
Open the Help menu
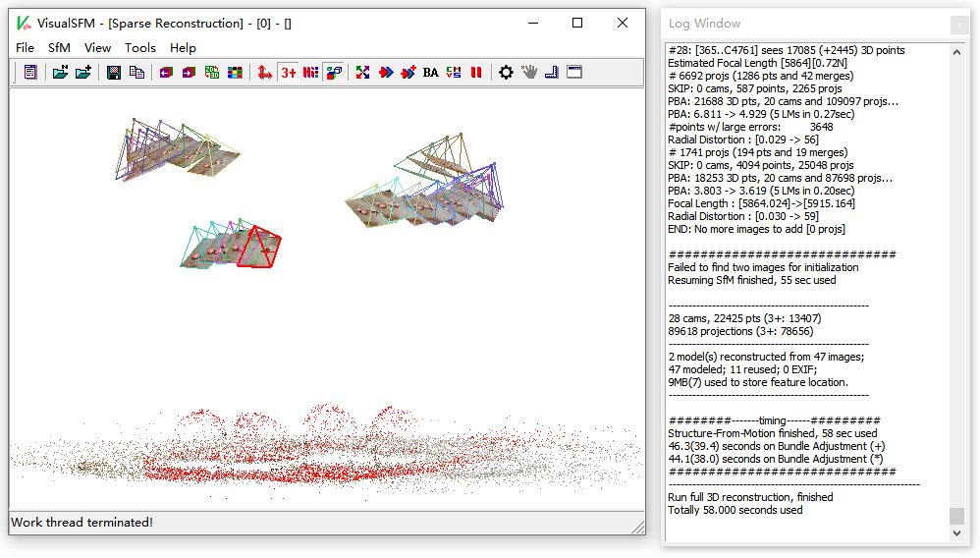[x=183, y=47]
